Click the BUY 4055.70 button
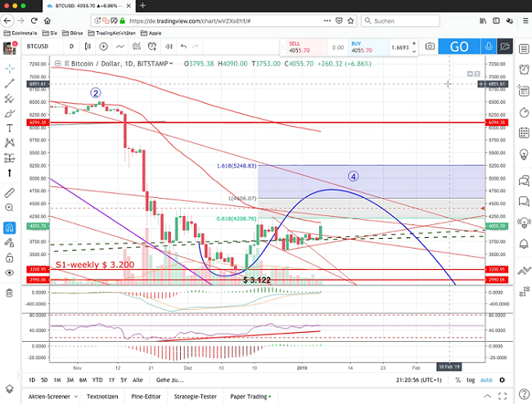Image resolution: width=532 pixels, height=404 pixels. coord(369,47)
